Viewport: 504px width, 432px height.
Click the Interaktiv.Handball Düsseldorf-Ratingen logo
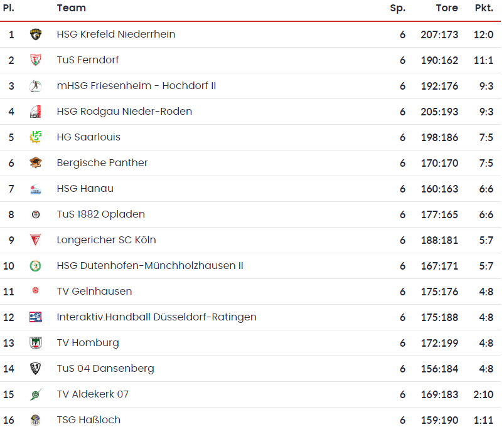36,317
